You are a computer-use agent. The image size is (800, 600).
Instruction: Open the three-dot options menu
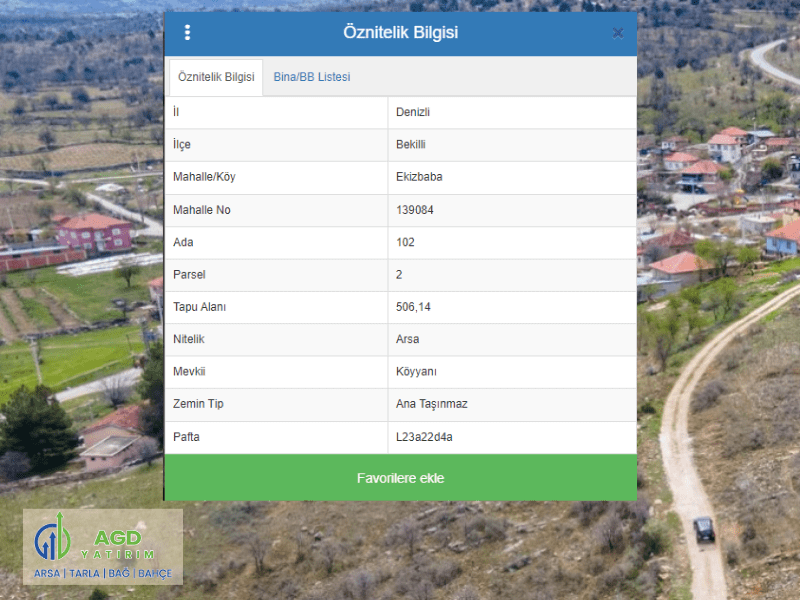point(187,33)
